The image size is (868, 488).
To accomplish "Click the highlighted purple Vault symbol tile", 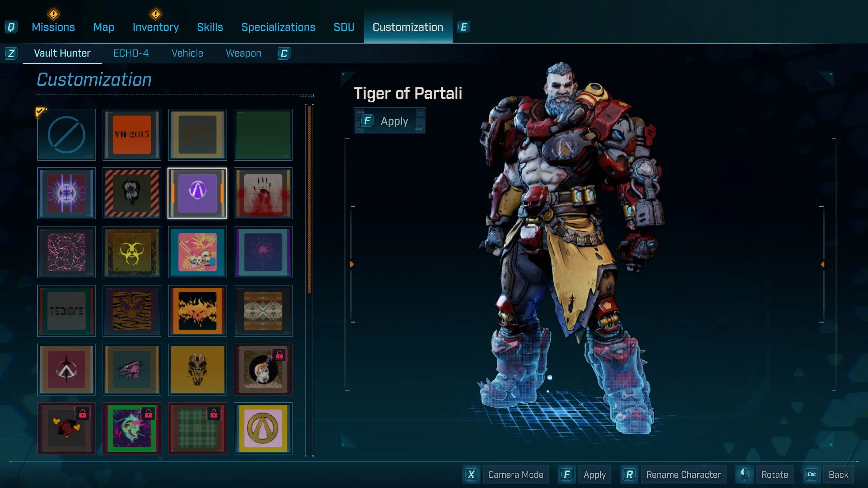I will tap(197, 193).
